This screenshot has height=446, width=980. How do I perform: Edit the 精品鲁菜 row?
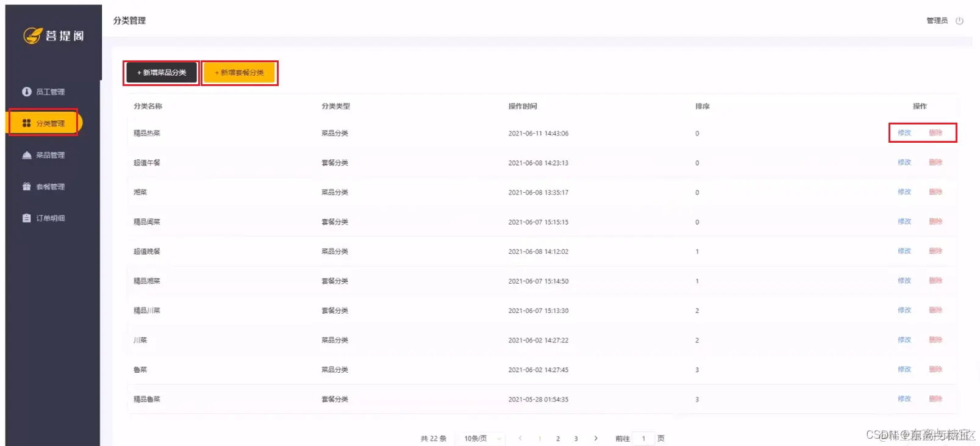tap(904, 398)
